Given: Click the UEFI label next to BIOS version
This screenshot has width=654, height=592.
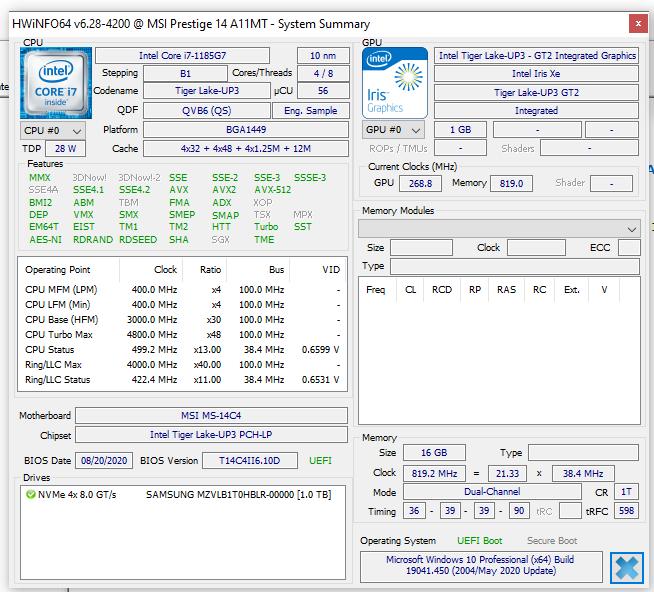Looking at the screenshot, I should (321, 460).
